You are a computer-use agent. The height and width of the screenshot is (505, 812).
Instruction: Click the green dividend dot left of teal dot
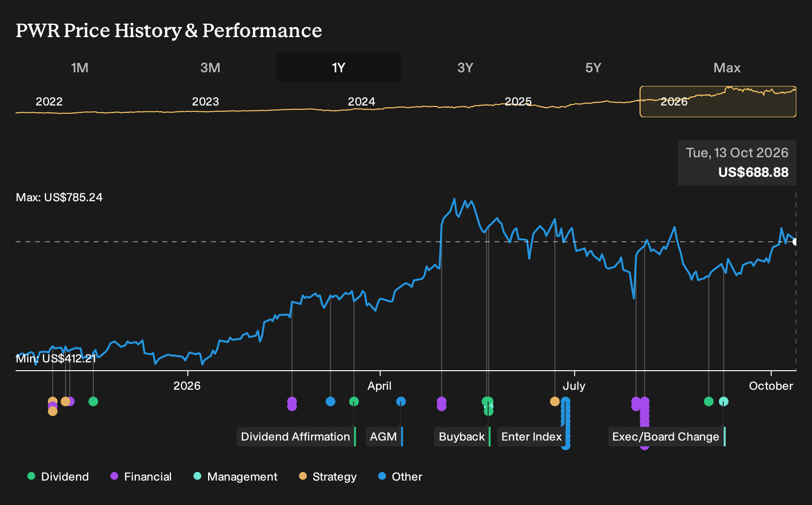pyautogui.click(x=708, y=401)
